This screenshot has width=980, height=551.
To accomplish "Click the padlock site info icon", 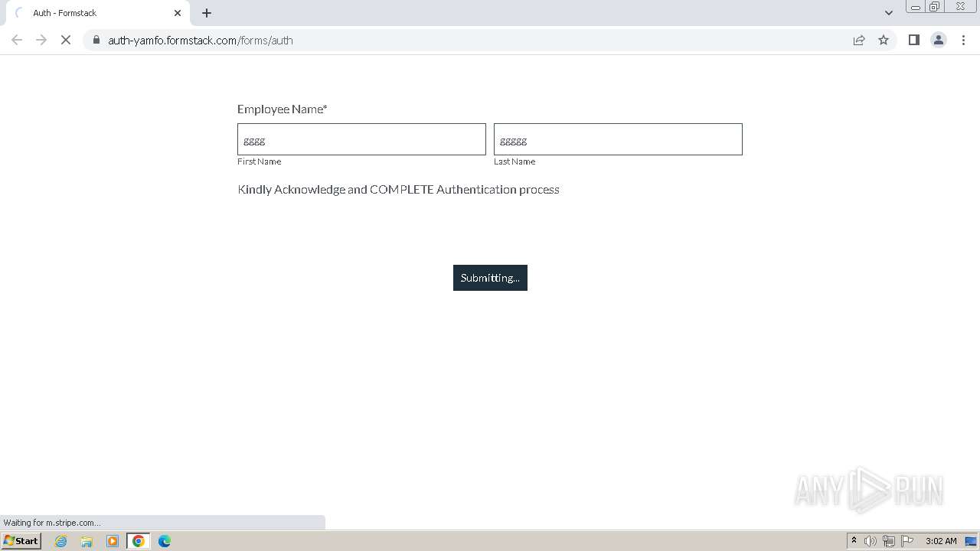I will pos(96,40).
